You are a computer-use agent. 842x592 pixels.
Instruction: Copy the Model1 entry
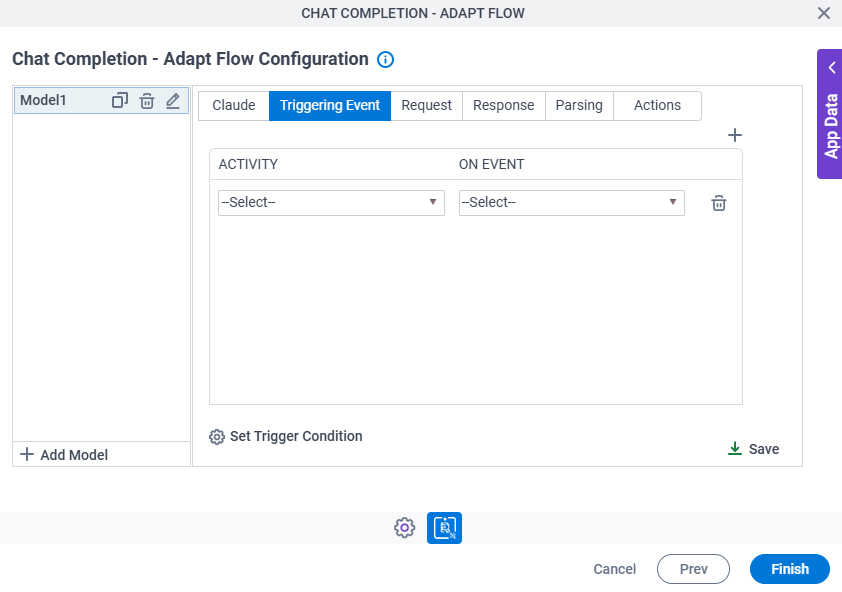[x=120, y=100]
